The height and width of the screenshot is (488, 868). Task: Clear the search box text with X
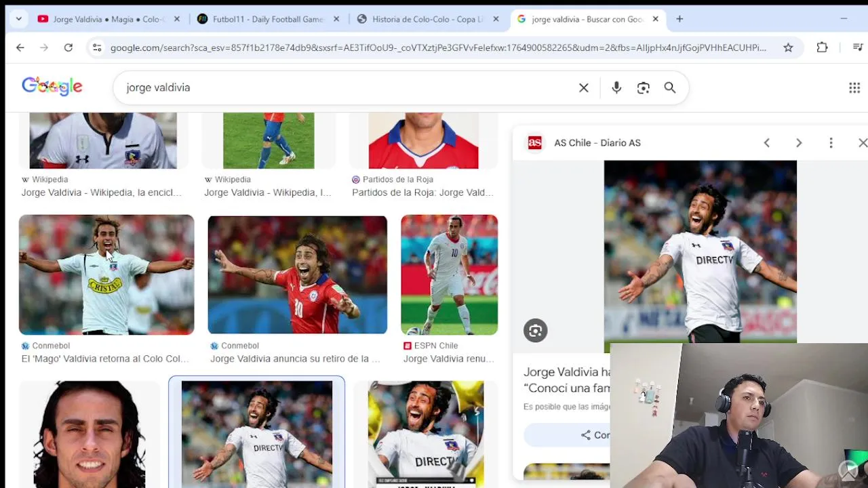pyautogui.click(x=583, y=87)
